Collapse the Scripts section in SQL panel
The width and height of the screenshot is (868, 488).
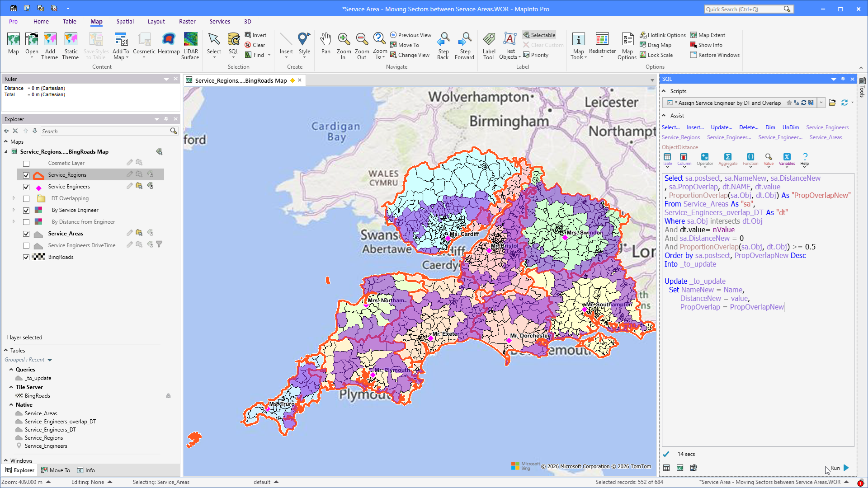pos(664,91)
